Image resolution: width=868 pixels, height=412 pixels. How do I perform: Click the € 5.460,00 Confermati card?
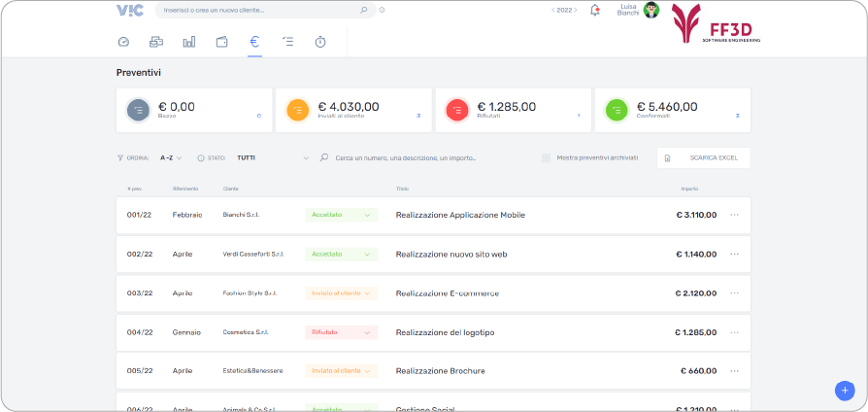(673, 110)
